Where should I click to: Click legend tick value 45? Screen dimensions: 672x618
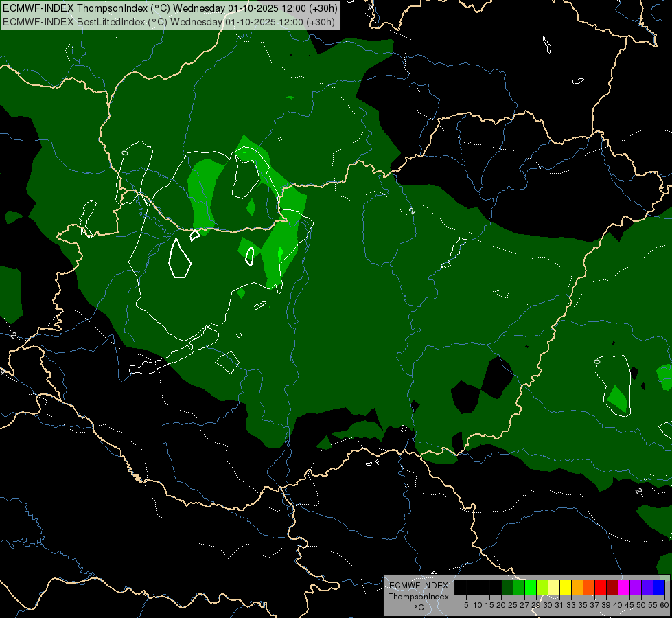(629, 605)
